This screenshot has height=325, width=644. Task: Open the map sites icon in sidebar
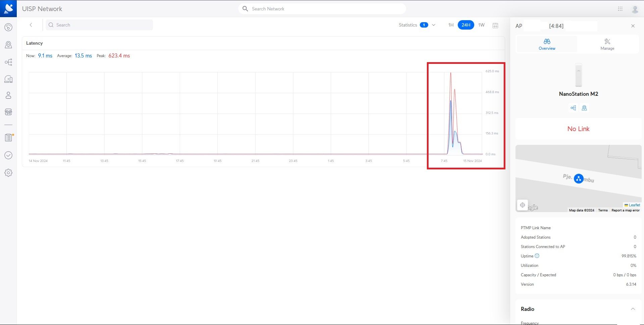(x=8, y=45)
